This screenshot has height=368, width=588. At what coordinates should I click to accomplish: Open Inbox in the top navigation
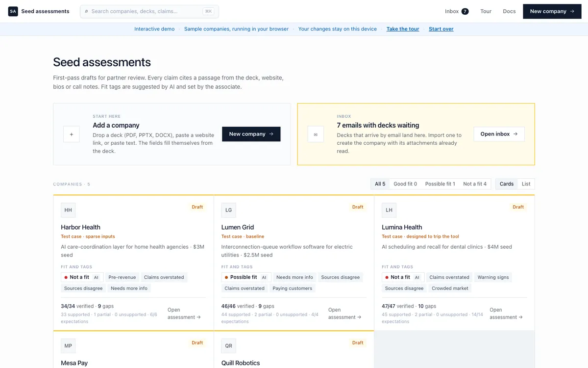(457, 11)
